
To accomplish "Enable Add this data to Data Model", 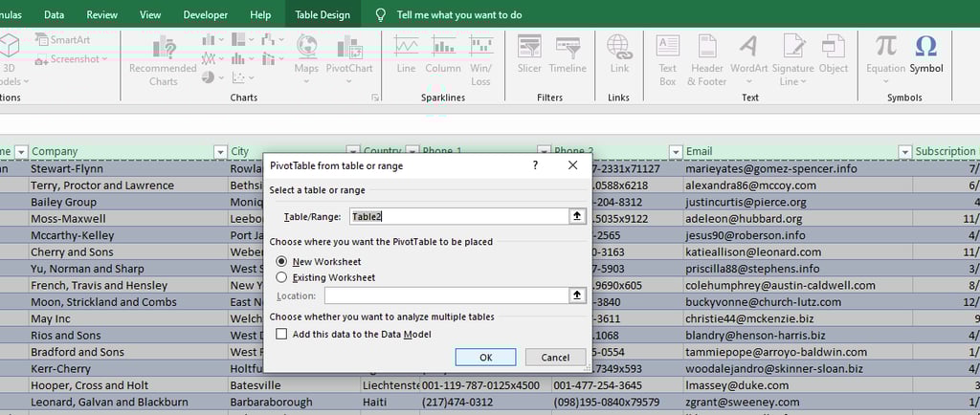I will (281, 334).
